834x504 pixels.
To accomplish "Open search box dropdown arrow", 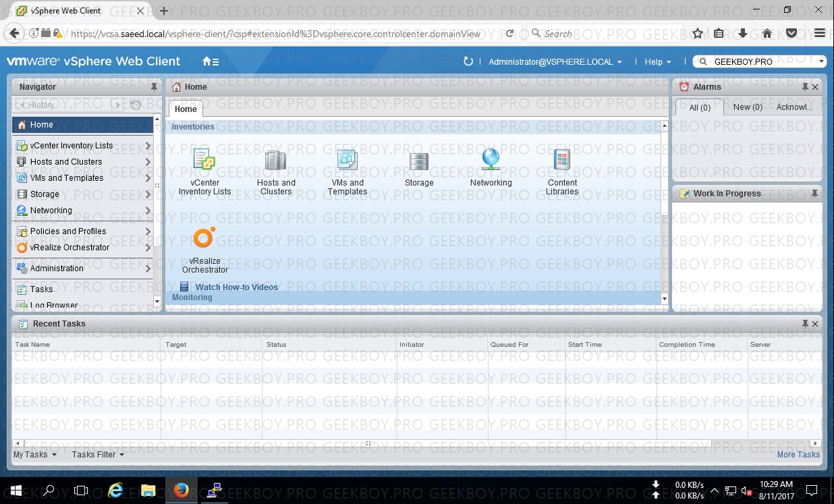I will [821, 61].
